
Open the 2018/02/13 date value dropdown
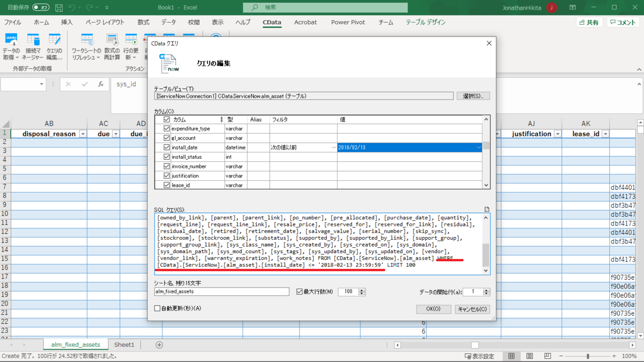(x=478, y=146)
